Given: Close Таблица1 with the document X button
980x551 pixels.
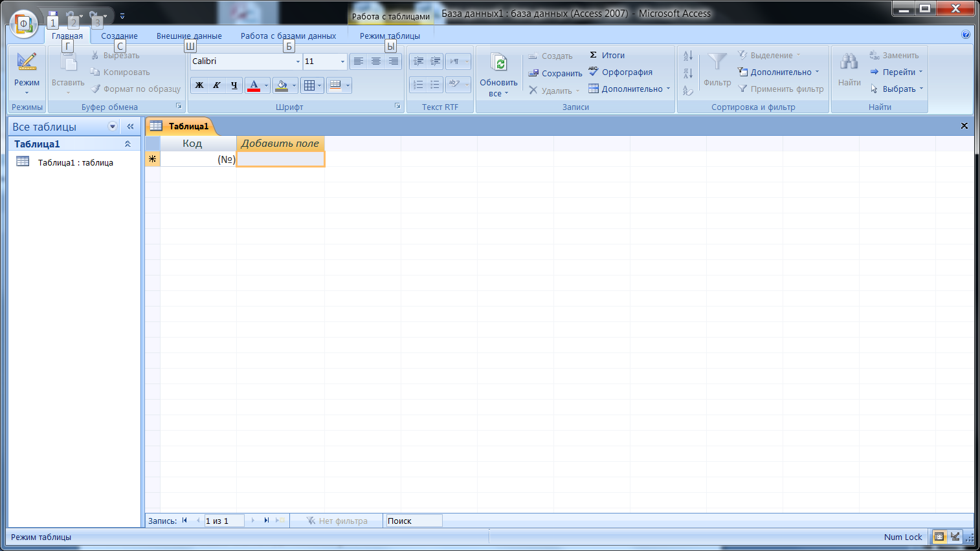Looking at the screenshot, I should click(x=964, y=126).
